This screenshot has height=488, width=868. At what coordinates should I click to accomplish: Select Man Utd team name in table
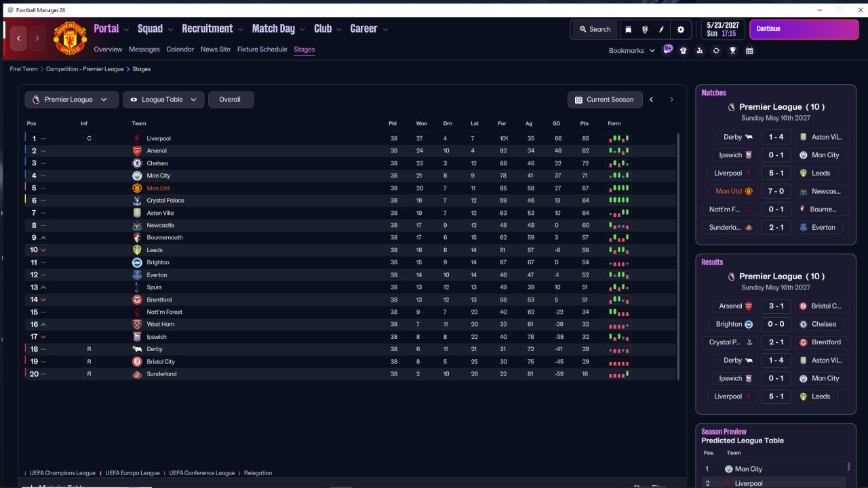pos(158,188)
